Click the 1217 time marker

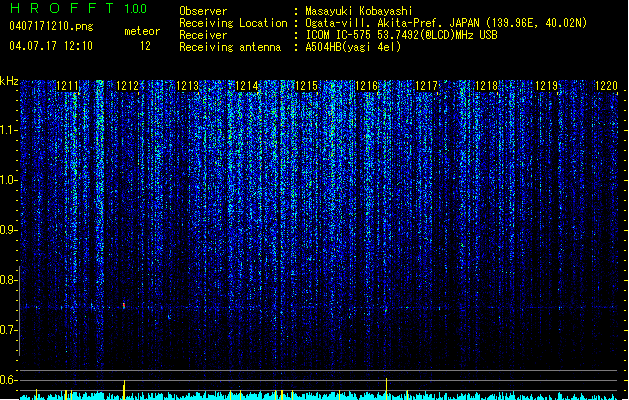(x=426, y=86)
